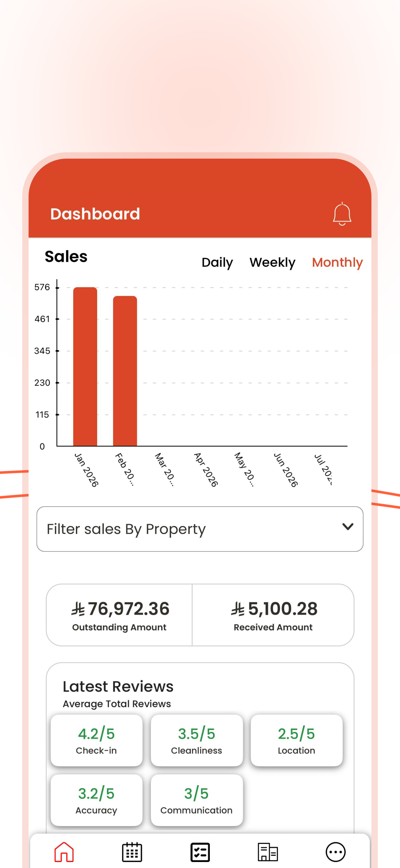Open notifications via the bell icon
This screenshot has height=868, width=400.
point(342,214)
